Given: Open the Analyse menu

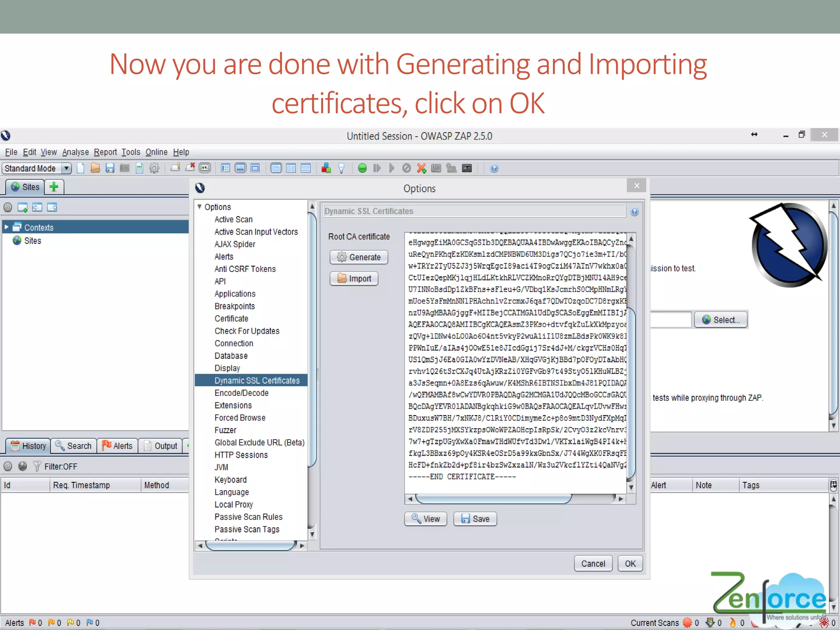Looking at the screenshot, I should click(x=75, y=152).
